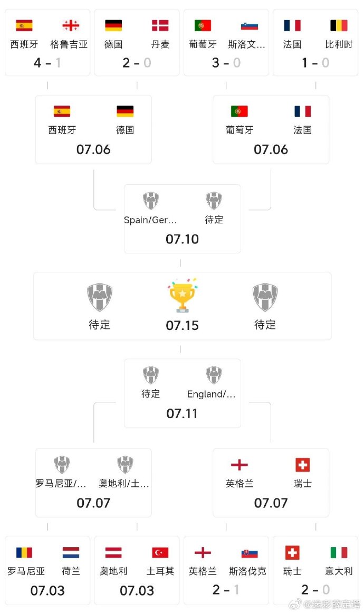Click Italy flag in bottom right match
This screenshot has height=613, width=364.
click(x=339, y=552)
